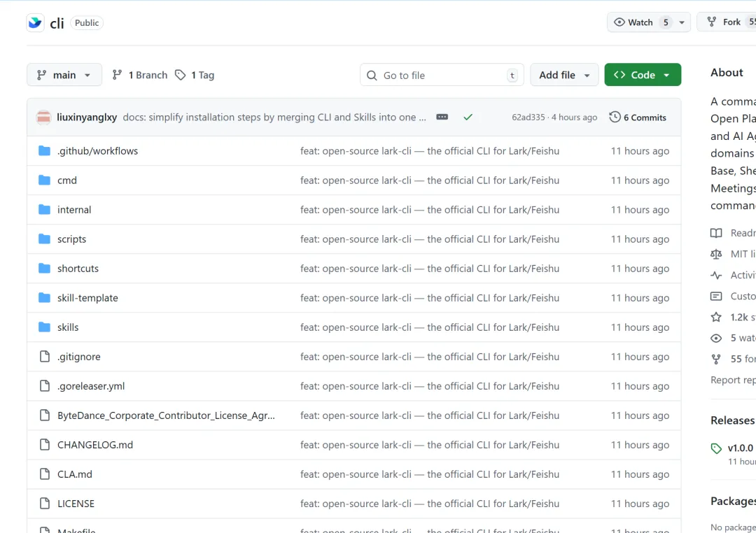Open the latest docs commit message link

pyautogui.click(x=274, y=117)
